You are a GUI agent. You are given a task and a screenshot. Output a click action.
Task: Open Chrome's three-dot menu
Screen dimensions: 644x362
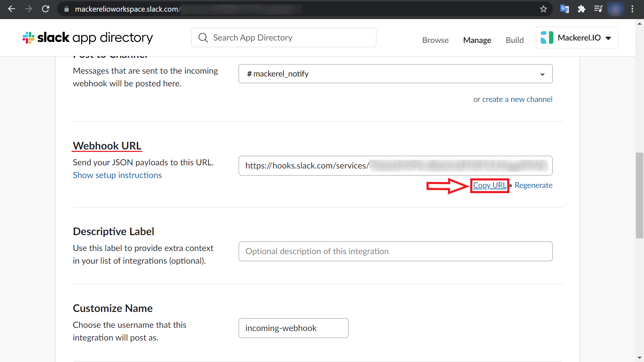pyautogui.click(x=632, y=9)
